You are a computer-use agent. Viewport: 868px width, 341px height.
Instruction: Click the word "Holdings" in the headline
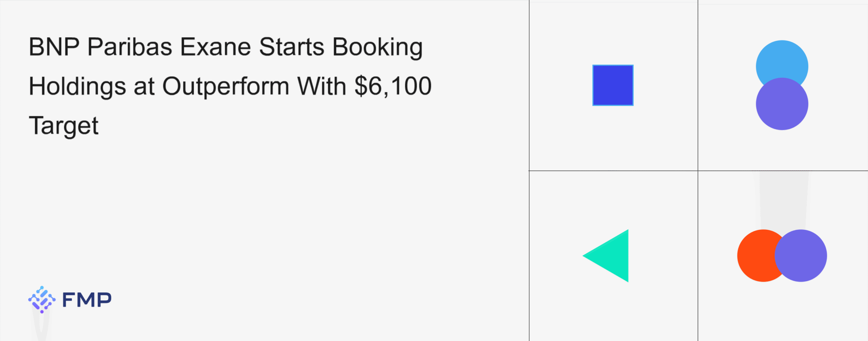(77, 86)
